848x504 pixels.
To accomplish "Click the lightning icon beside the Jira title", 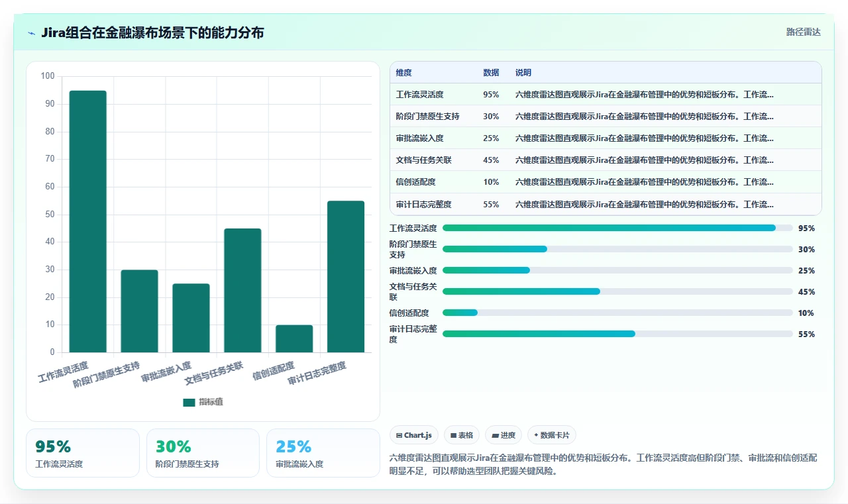I will (x=32, y=33).
